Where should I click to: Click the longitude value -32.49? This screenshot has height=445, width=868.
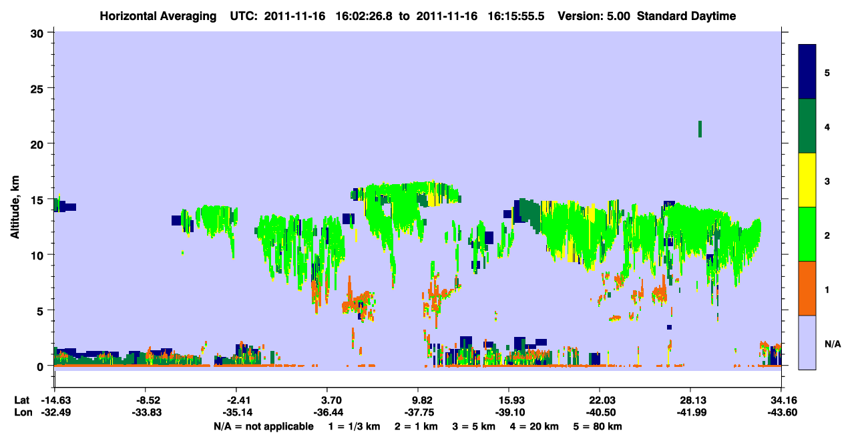(55, 413)
